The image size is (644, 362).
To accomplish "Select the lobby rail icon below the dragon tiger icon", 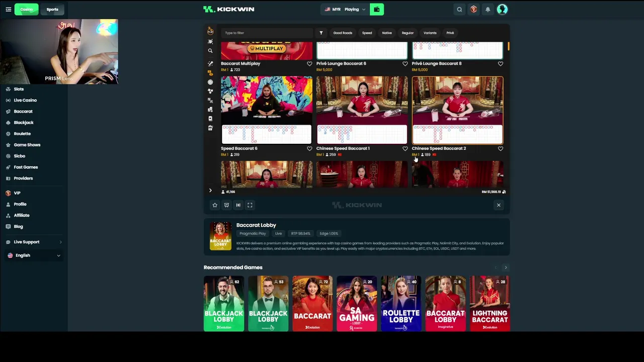I will (210, 109).
